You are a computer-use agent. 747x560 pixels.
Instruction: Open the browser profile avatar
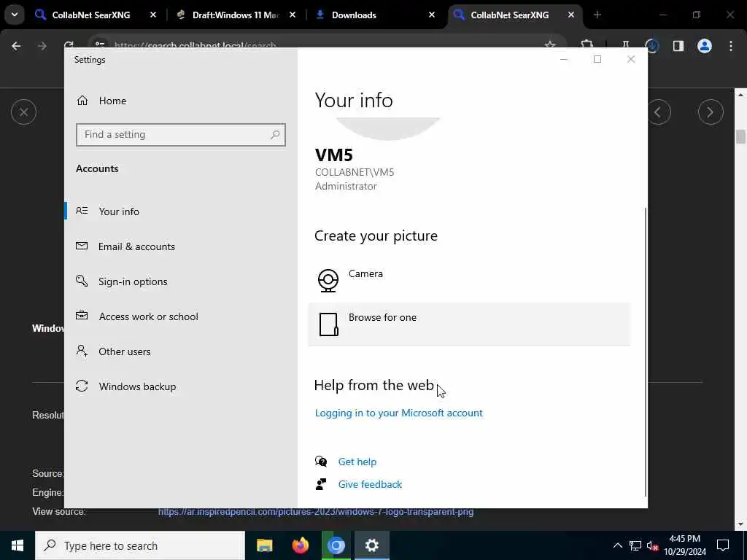click(x=705, y=46)
